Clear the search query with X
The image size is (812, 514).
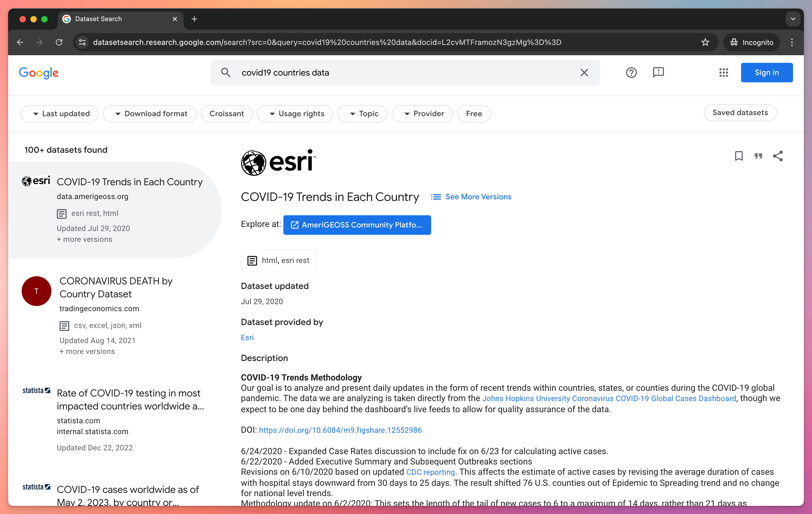[584, 73]
